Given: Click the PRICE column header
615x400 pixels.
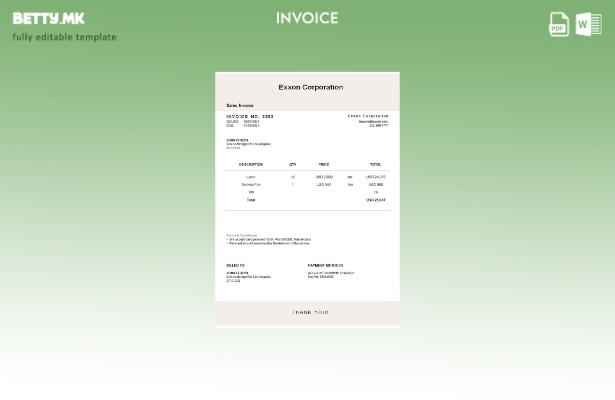Looking at the screenshot, I should click(324, 164).
